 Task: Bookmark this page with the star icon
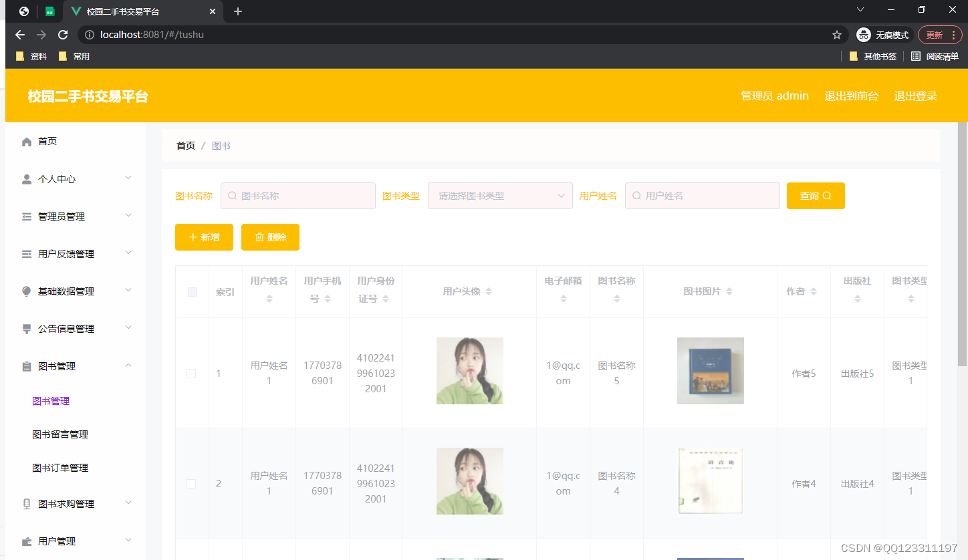[x=837, y=35]
